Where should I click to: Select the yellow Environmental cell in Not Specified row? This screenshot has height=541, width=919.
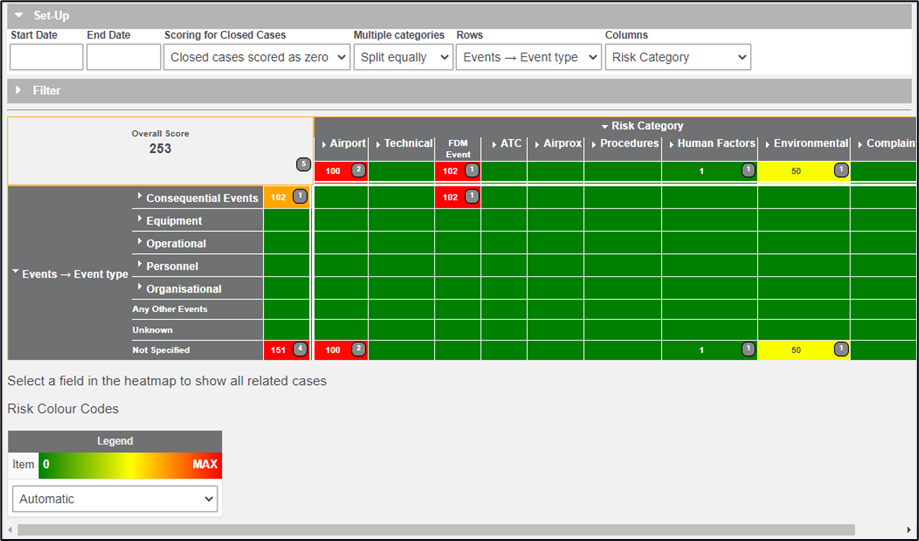[x=803, y=350]
